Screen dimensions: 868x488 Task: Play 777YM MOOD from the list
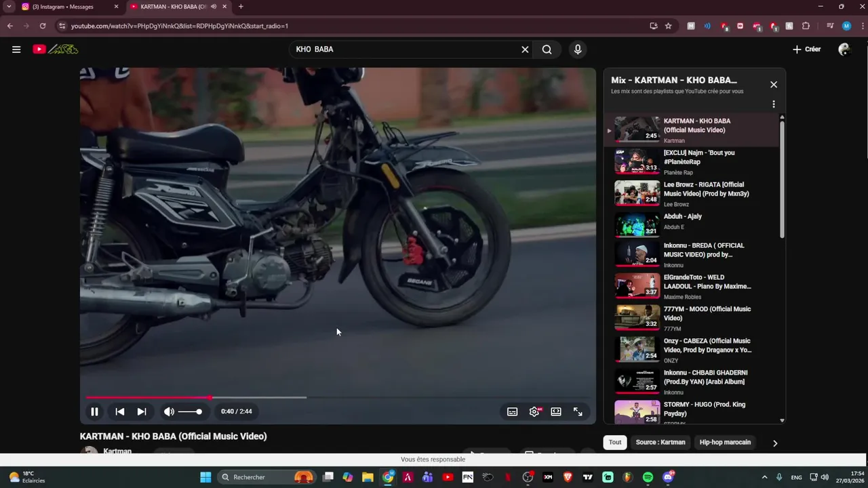click(x=692, y=319)
